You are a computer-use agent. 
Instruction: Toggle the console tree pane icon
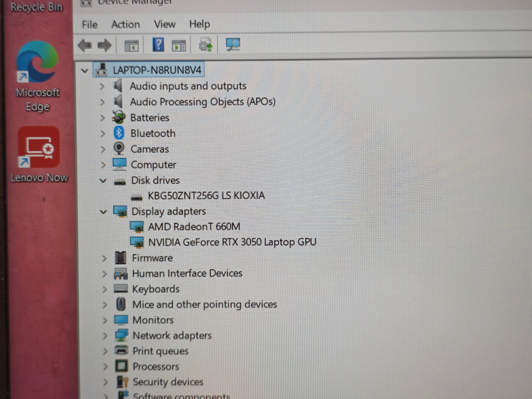coord(131,46)
